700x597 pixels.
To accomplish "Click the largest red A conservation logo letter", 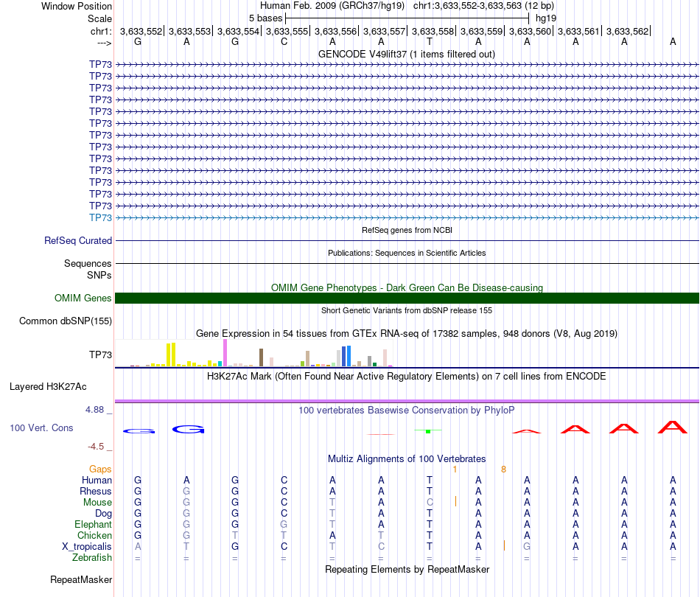I will tap(673, 427).
